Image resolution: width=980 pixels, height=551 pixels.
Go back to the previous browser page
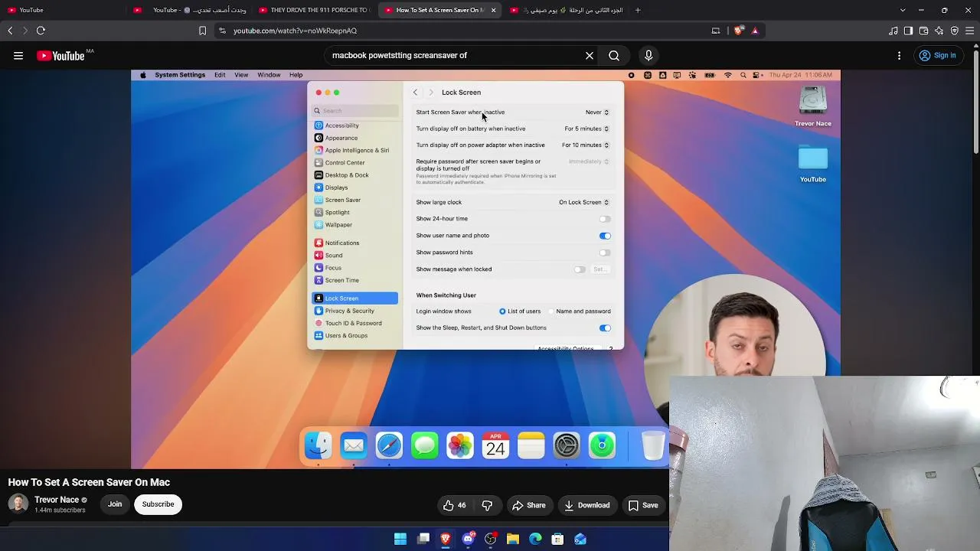pyautogui.click(x=10, y=31)
